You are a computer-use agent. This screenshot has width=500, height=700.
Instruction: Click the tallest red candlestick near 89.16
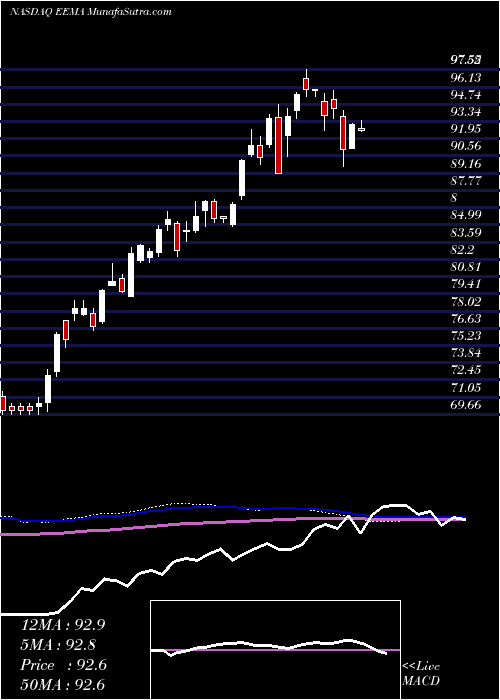(279, 145)
